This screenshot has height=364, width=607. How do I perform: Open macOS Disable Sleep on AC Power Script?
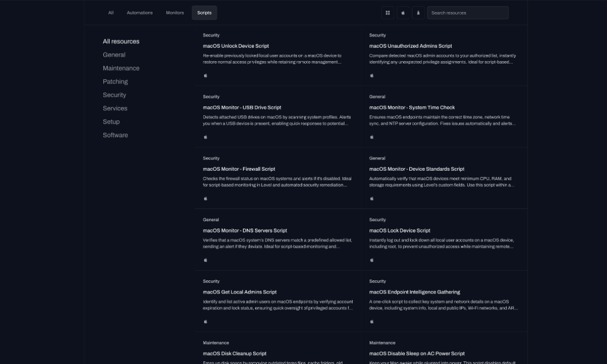[x=417, y=353]
